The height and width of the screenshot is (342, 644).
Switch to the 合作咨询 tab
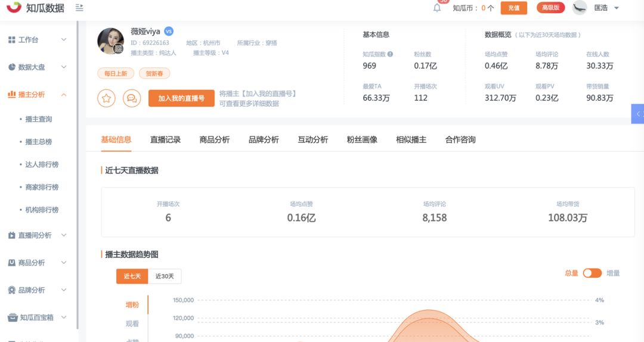coord(460,139)
